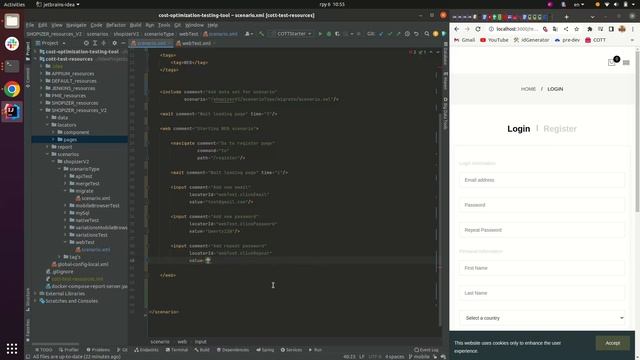Open Chrome extensions puzzle icon

coord(590,29)
